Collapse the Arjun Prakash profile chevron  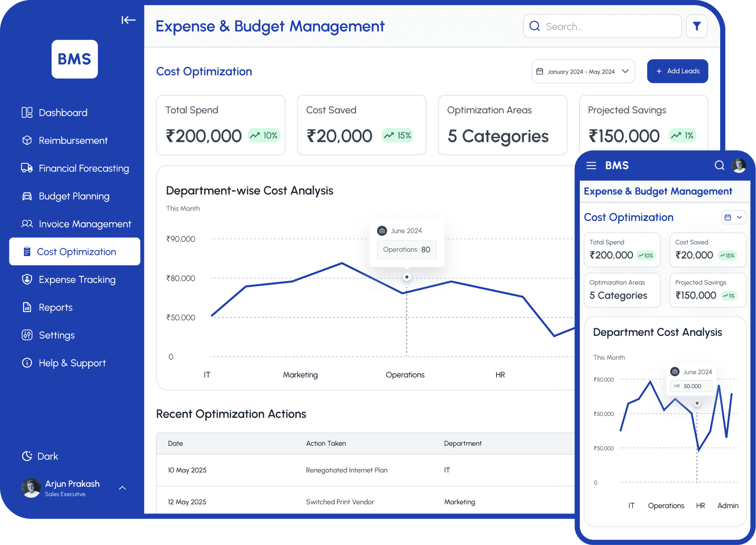(122, 488)
